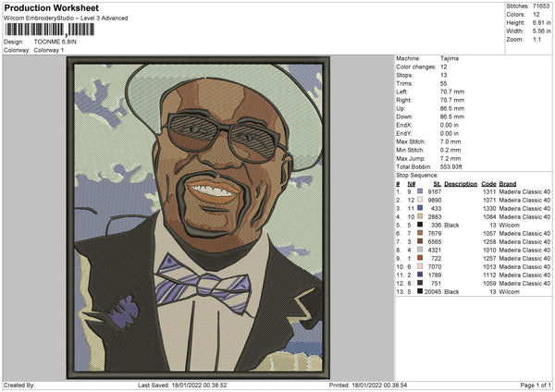Select the black swatch in stop row 5
This screenshot has width=555, height=392.
point(420,225)
